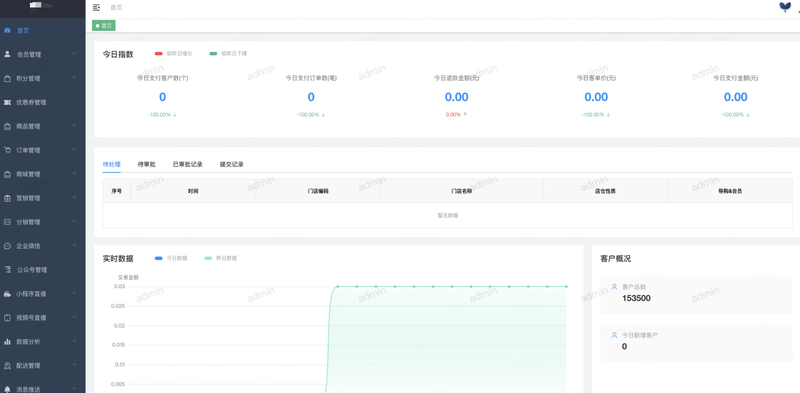Image resolution: width=800 pixels, height=393 pixels.
Task: Click the 今日客单价 value 0.00
Action: point(596,97)
